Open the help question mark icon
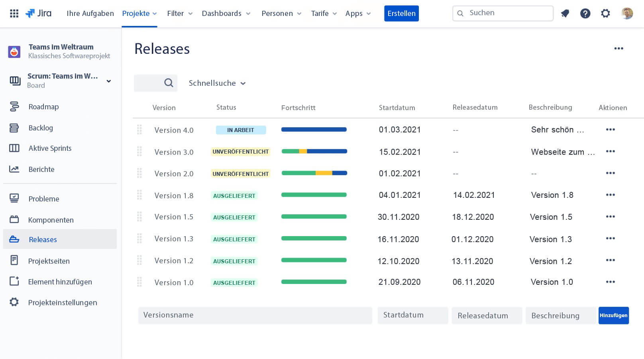Screen dimensions: 644x359 [x=585, y=14]
